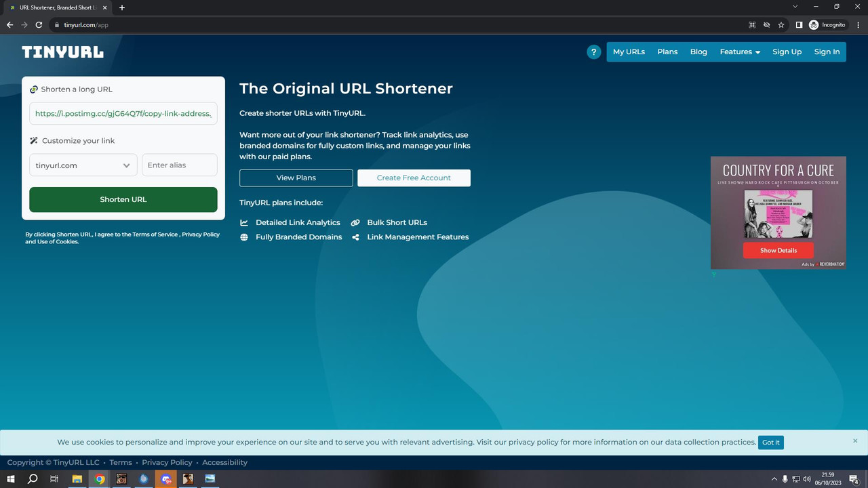Open footer Accessibility link

pyautogui.click(x=224, y=462)
